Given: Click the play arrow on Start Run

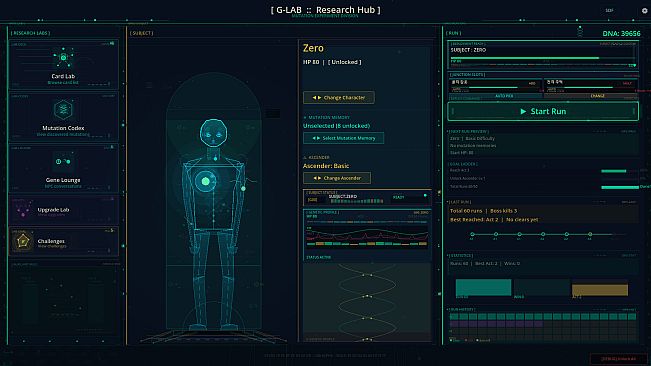Looking at the screenshot, I should [523, 111].
